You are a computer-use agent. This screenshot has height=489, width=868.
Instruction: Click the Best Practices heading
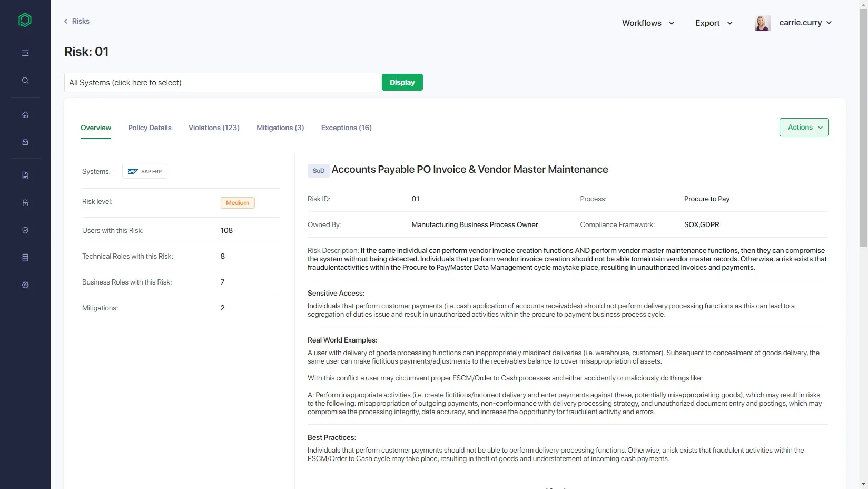click(x=332, y=438)
